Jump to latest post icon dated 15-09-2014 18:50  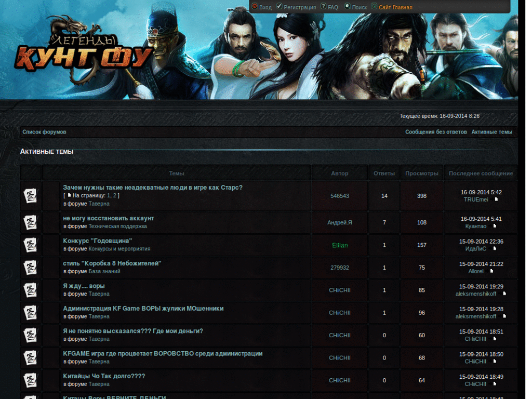click(495, 362)
